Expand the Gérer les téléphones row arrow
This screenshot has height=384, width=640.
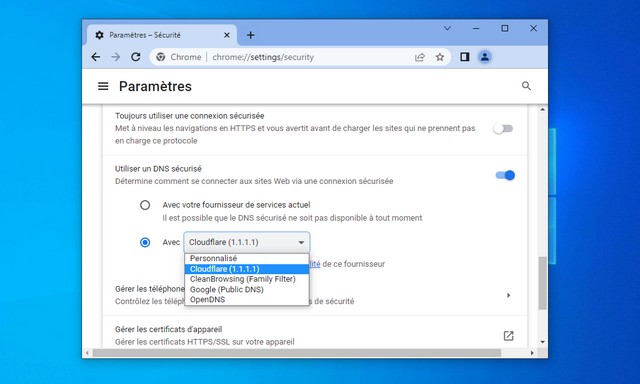tap(508, 295)
